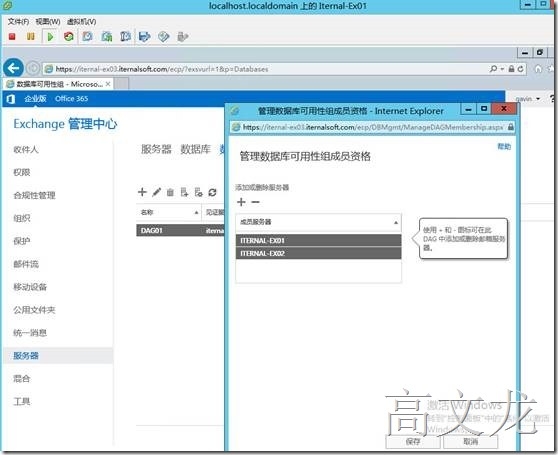Click the manage DAG networks icon
The image size is (558, 455).
(x=199, y=192)
